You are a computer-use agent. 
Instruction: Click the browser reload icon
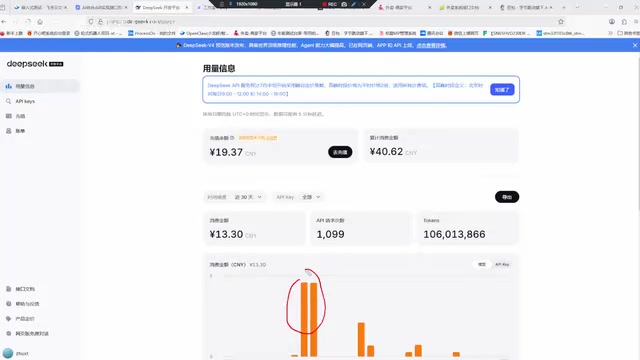point(28,22)
